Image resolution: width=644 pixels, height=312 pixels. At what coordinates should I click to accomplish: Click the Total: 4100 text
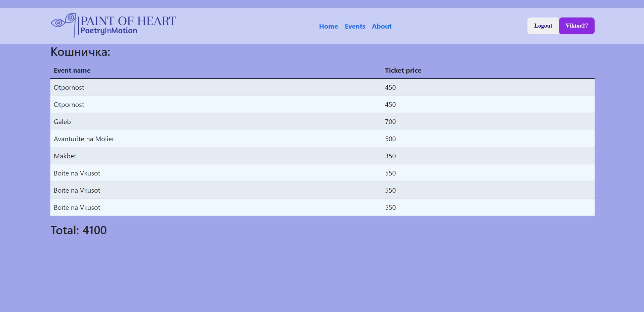coord(78,230)
